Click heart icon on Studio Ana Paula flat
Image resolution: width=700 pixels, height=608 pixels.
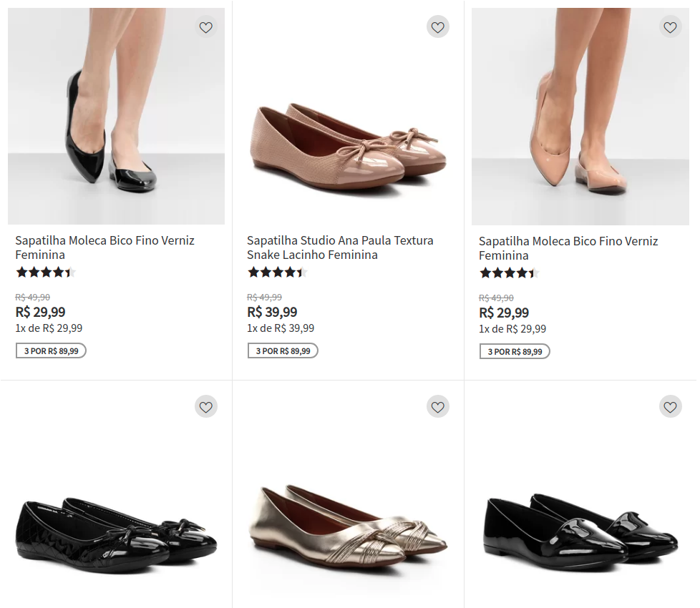[438, 28]
